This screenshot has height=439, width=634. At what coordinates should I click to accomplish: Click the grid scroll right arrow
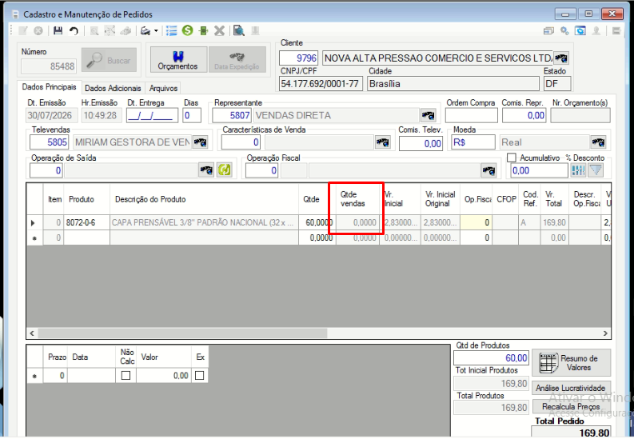(605, 333)
